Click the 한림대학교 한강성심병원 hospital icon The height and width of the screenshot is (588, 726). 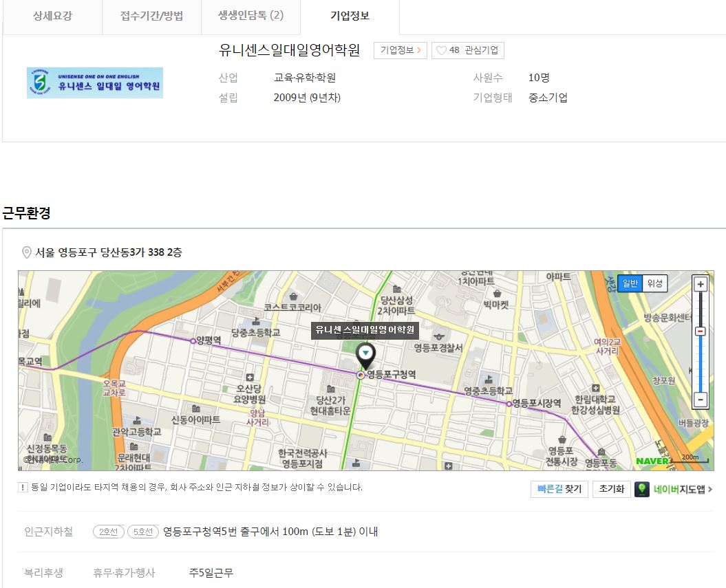[x=596, y=389]
